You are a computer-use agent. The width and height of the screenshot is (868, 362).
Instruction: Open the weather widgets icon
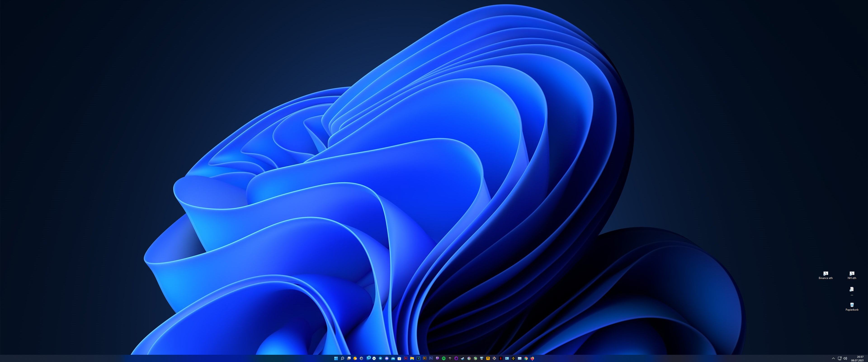click(355, 358)
